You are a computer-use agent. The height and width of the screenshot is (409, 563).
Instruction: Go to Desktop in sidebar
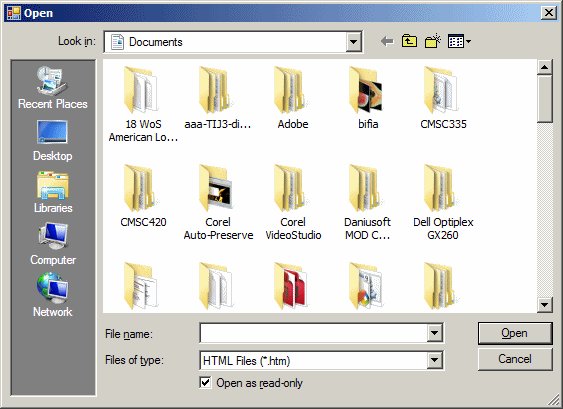pos(53,141)
